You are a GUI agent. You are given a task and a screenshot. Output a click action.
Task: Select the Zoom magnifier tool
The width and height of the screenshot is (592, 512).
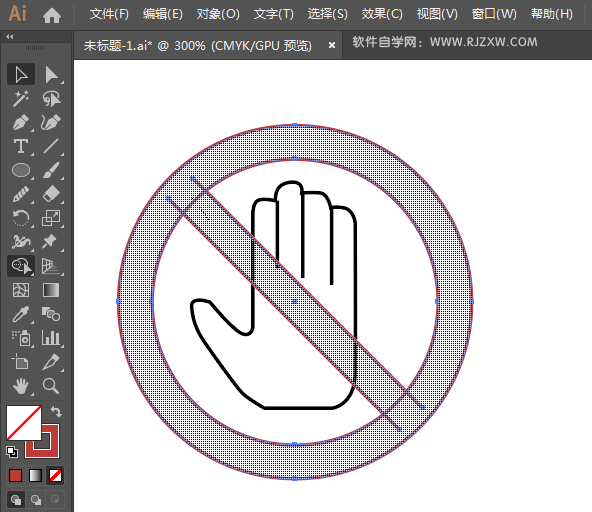(51, 386)
